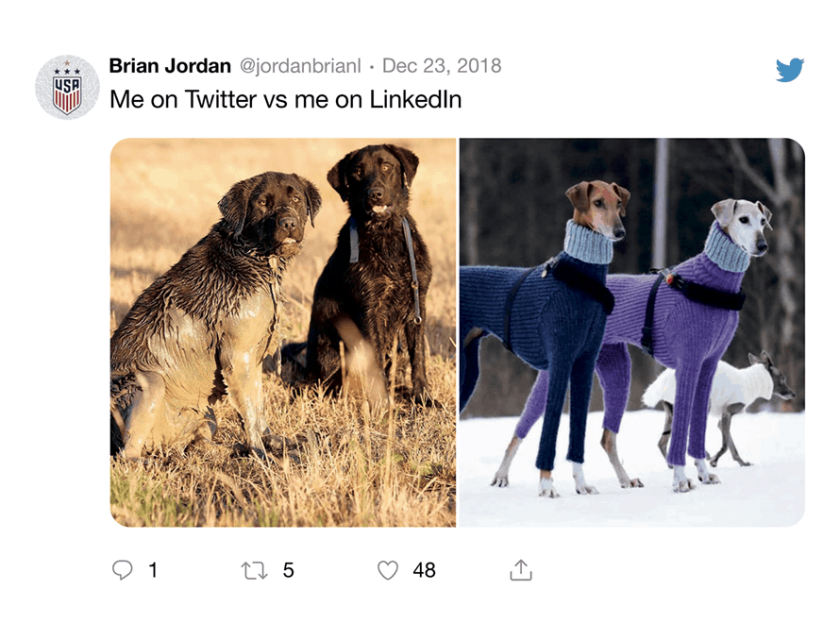Screen dimensions: 840x623
Task: Share the tweet via the upload arrow icon
Action: (518, 570)
